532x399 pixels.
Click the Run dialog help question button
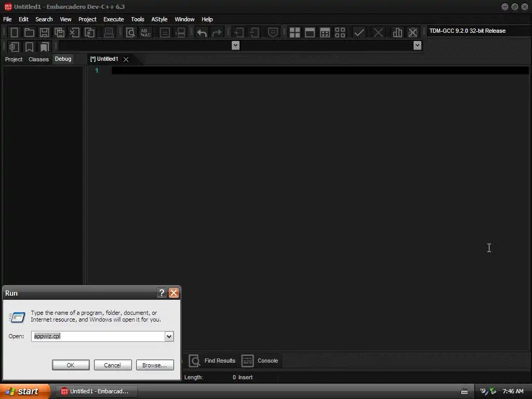tap(162, 293)
